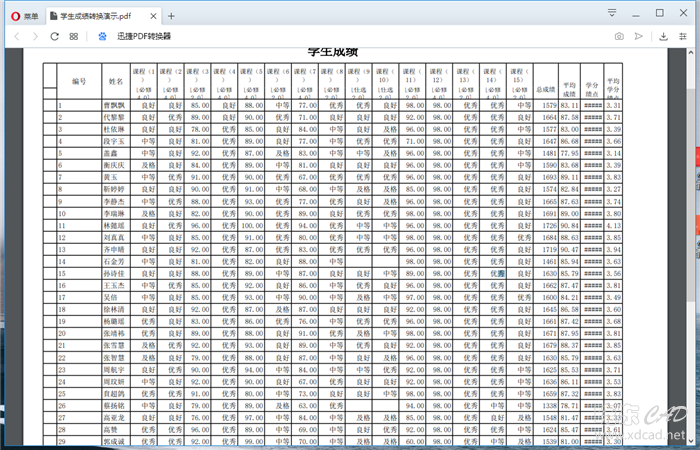Image resolution: width=700 pixels, height=450 pixels.
Task: Go back to previous page
Action: (17, 36)
